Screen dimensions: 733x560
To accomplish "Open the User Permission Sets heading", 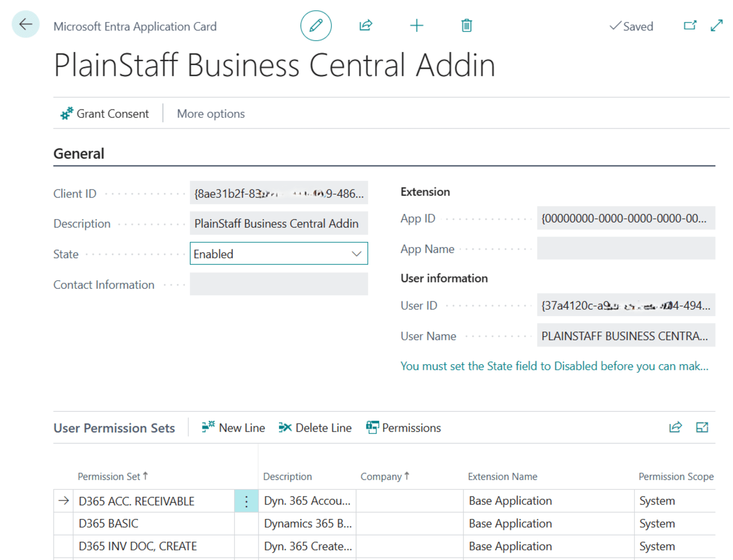I will click(114, 428).
